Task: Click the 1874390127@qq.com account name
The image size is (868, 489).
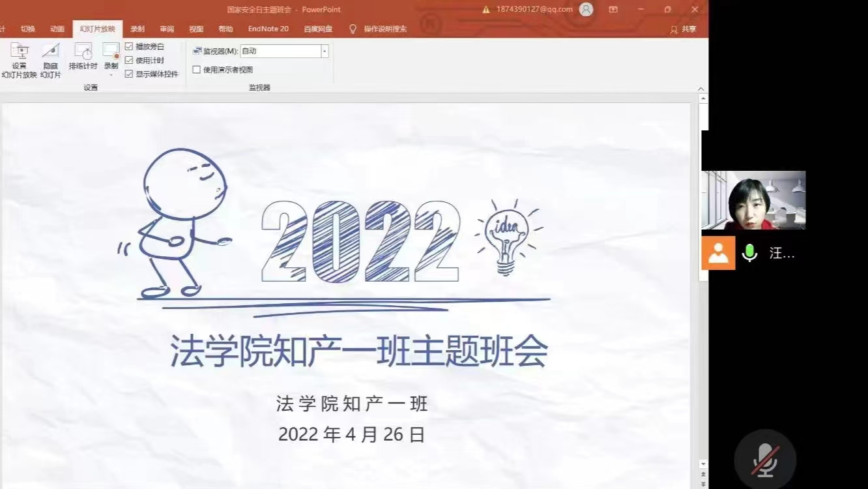Action: (534, 10)
